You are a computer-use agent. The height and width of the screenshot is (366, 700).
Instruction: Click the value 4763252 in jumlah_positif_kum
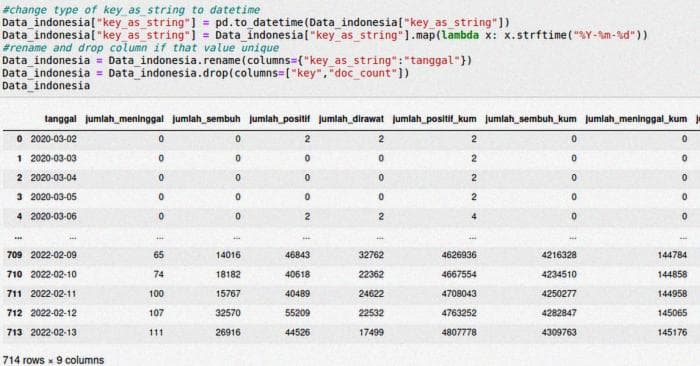[x=459, y=313]
